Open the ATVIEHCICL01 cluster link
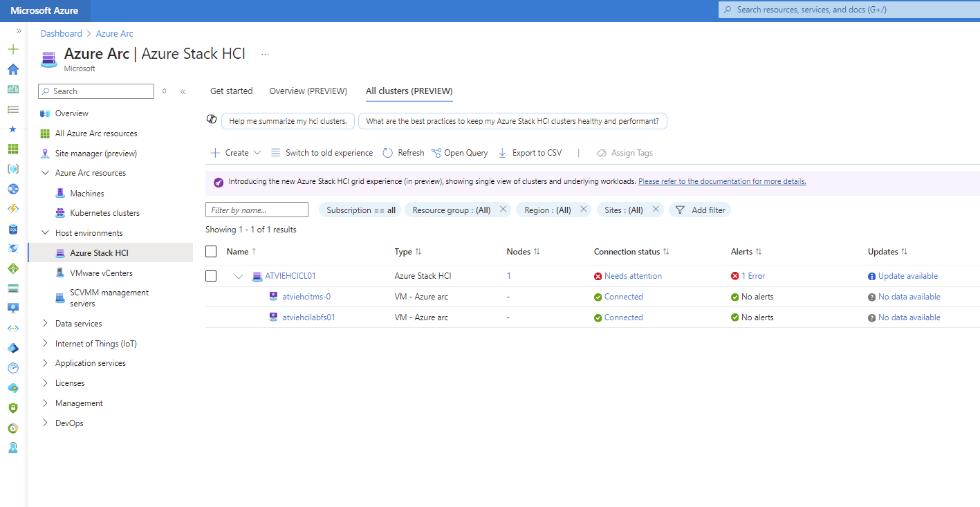The width and height of the screenshot is (980, 507). [290, 276]
